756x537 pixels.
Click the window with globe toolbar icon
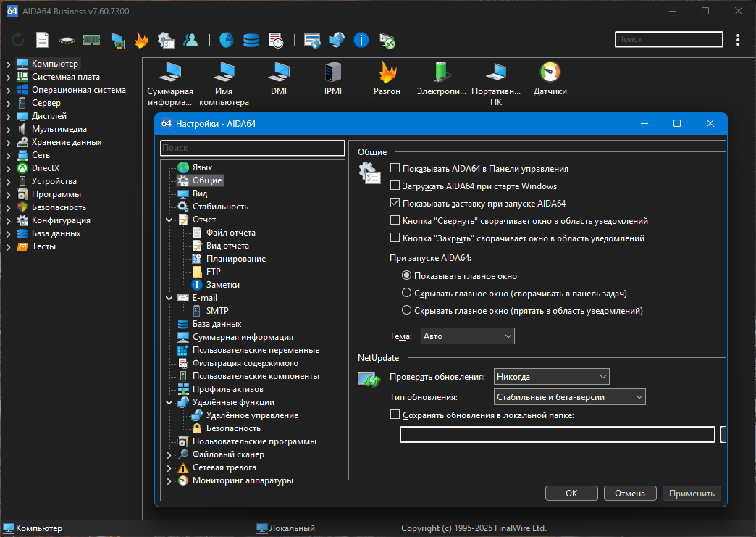pyautogui.click(x=312, y=40)
